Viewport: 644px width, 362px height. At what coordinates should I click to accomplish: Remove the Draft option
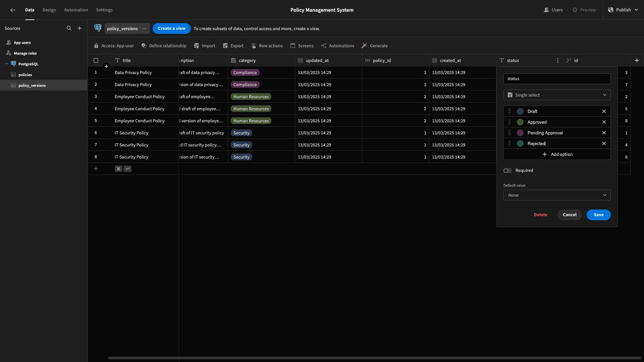click(x=604, y=111)
